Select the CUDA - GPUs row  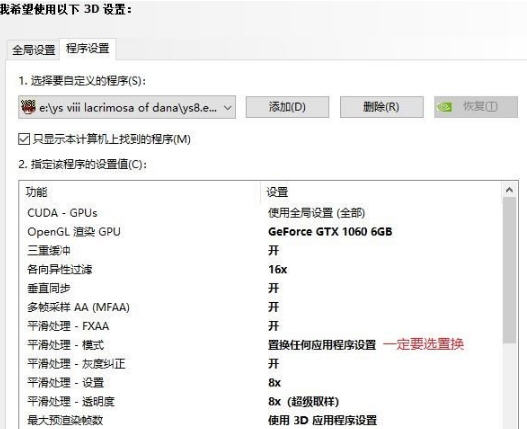[260, 213]
